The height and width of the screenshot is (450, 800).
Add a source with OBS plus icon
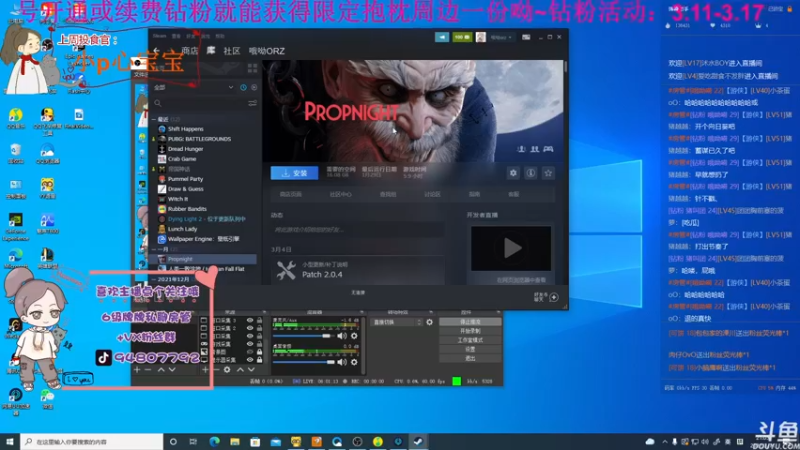coord(205,369)
